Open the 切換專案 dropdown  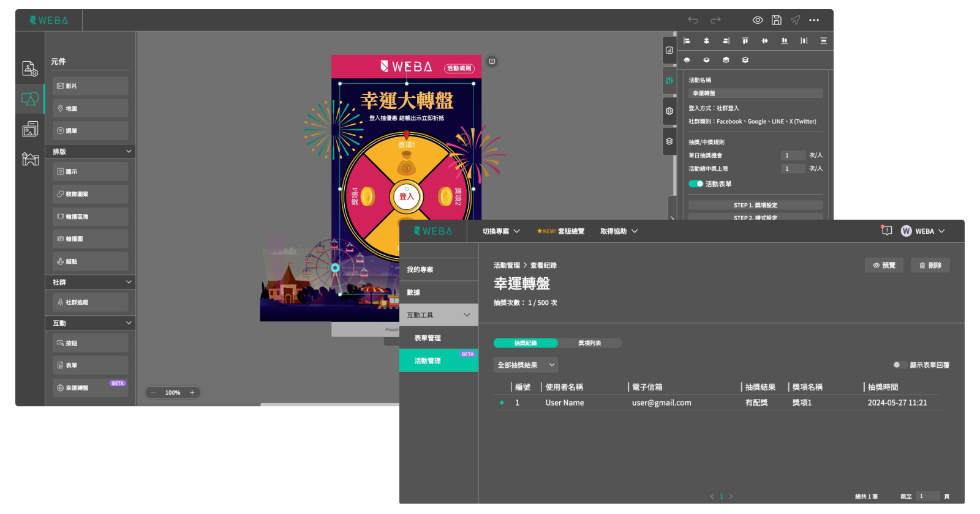click(x=501, y=231)
